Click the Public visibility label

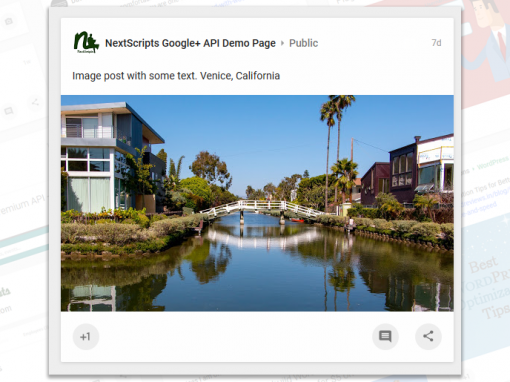303,43
